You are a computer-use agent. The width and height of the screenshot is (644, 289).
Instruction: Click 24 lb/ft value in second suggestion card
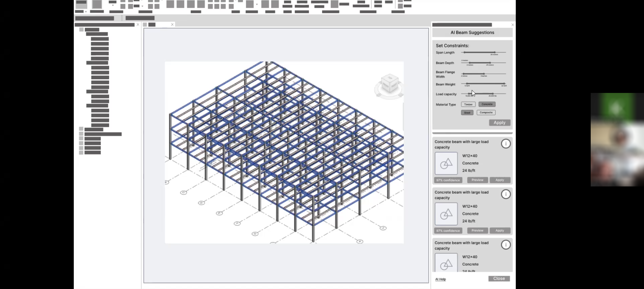click(x=469, y=221)
